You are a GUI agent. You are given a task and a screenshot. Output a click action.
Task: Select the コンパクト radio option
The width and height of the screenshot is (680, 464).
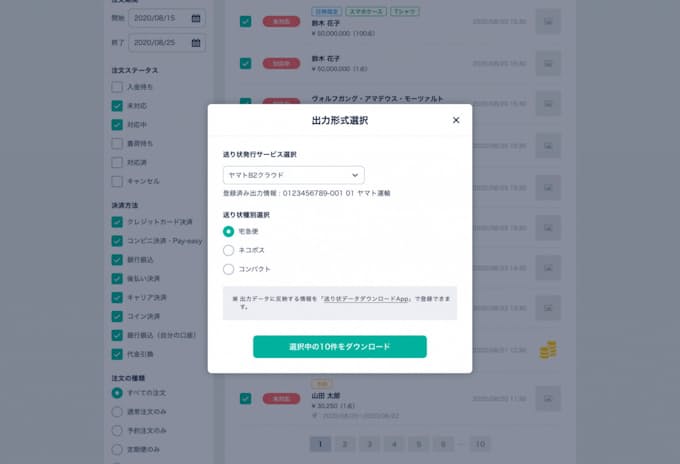229,269
